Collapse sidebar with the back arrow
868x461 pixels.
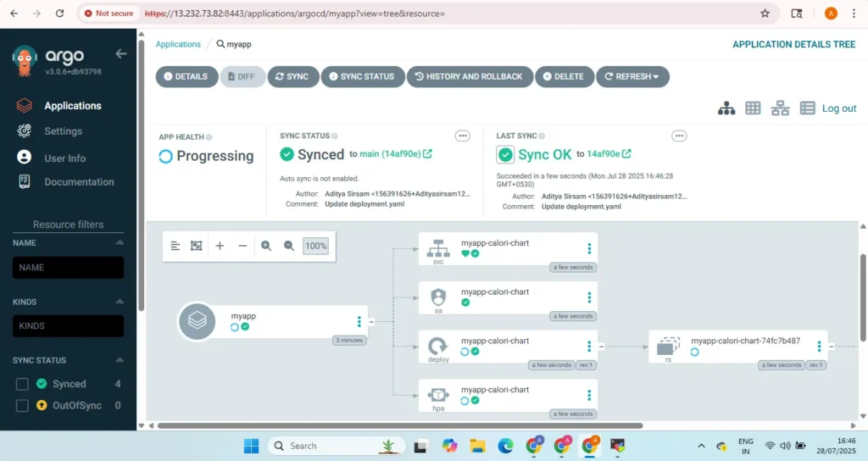pos(121,54)
